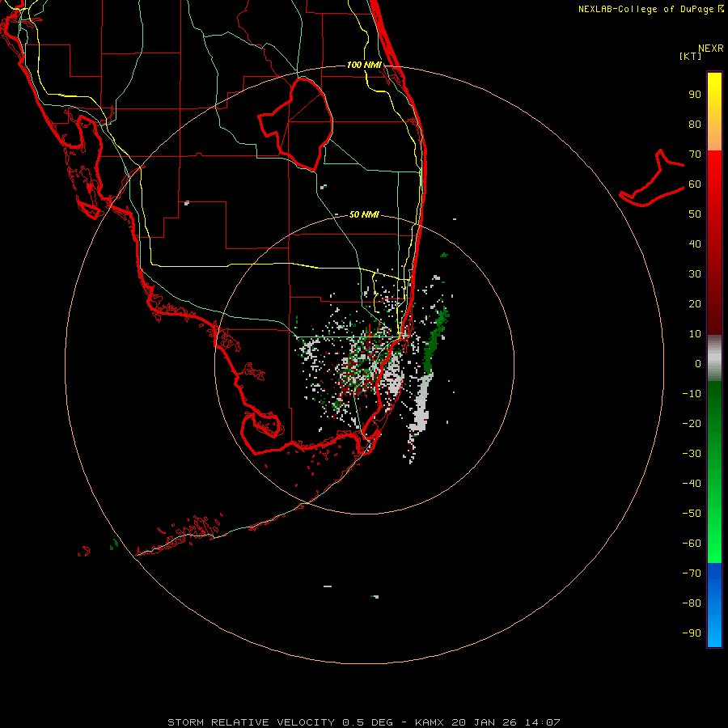This screenshot has height=728, width=728.
Task: Pick the gray zero-velocity segment of the scale
Action: [714, 358]
